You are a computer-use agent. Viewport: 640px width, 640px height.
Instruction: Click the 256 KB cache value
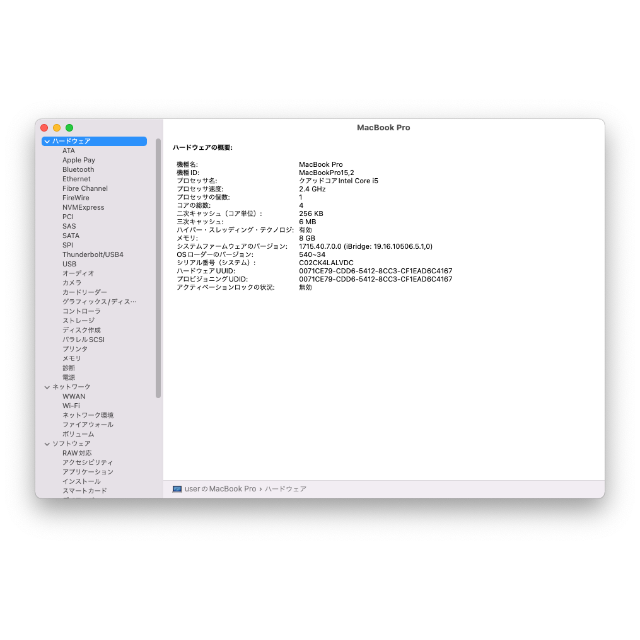click(x=311, y=213)
